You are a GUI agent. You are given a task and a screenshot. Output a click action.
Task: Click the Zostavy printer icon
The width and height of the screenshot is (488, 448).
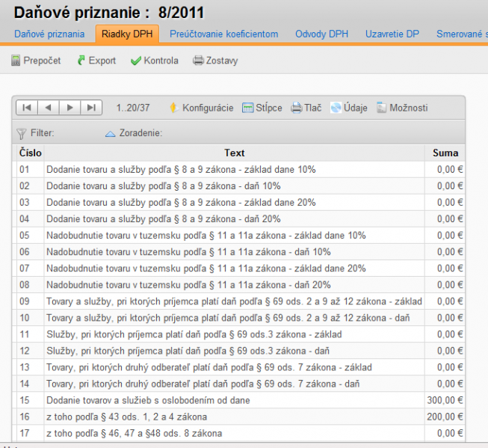[x=198, y=60]
